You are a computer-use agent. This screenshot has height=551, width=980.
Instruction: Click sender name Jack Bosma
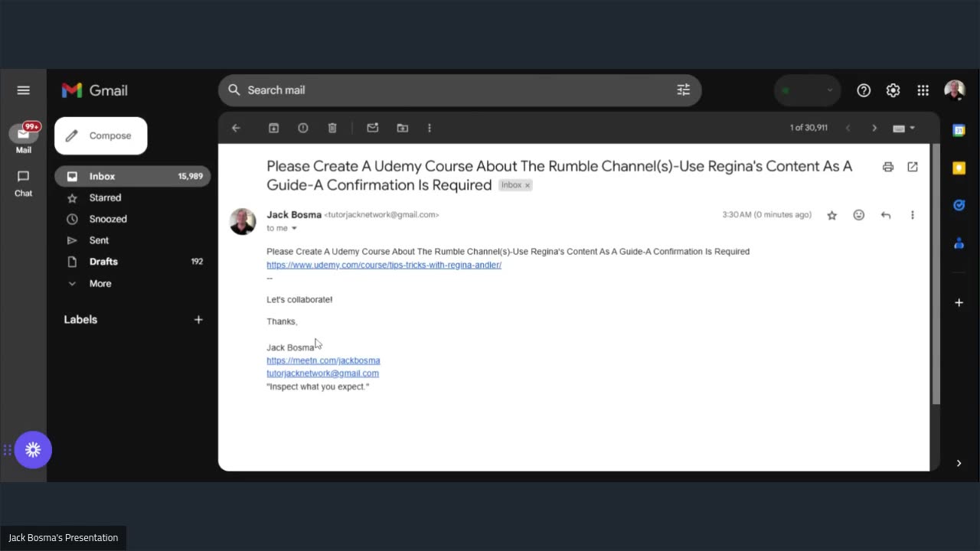(x=294, y=215)
